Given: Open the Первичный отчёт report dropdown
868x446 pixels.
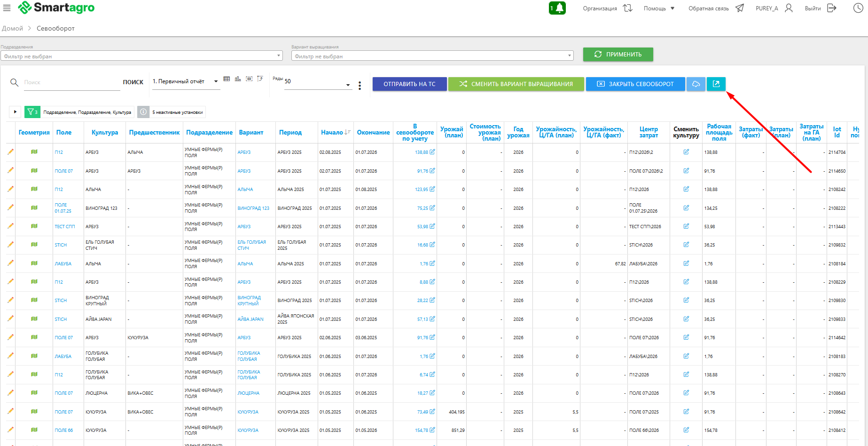Looking at the screenshot, I should tap(185, 81).
